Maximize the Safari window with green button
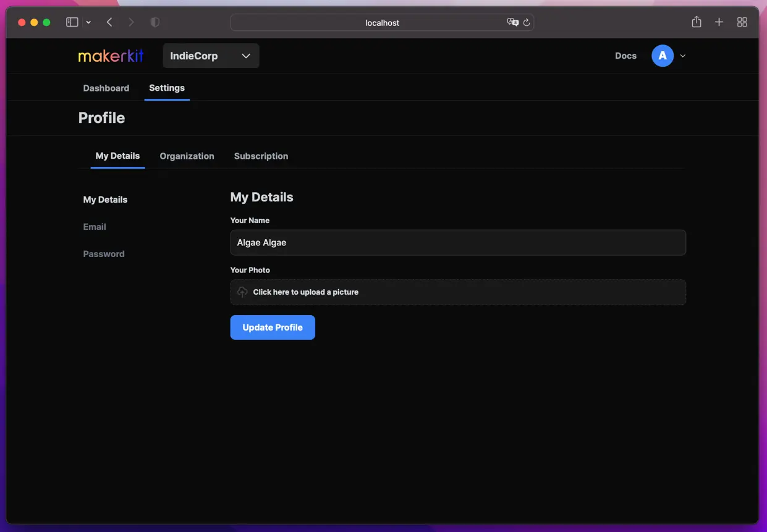Image resolution: width=767 pixels, height=532 pixels. pos(46,22)
